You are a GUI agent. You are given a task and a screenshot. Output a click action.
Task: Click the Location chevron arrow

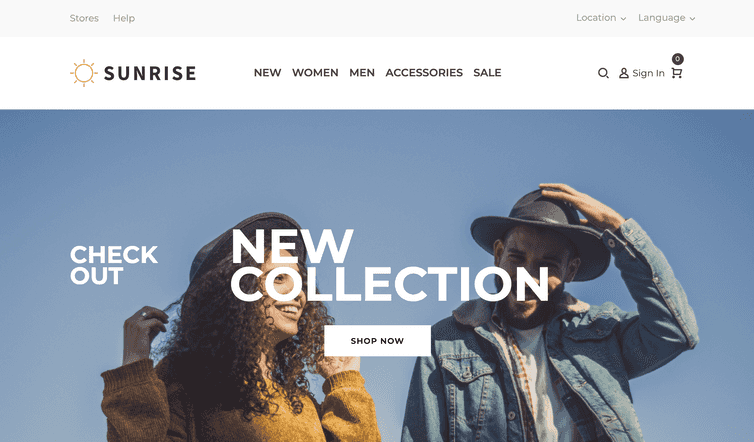(623, 19)
